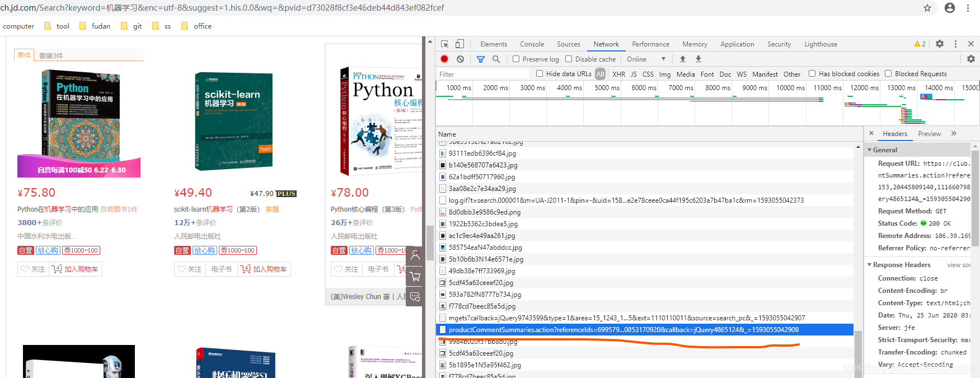Toggle the device toolbar icon

click(x=459, y=44)
